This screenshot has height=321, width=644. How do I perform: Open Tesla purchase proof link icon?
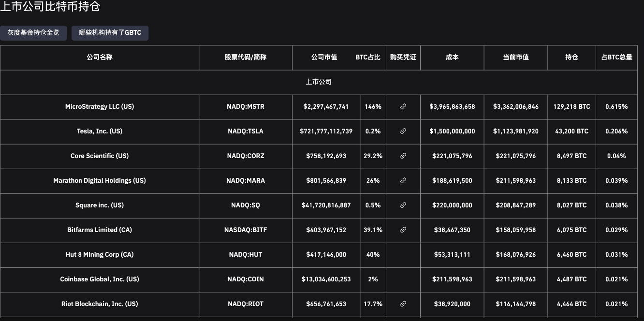coord(403,131)
